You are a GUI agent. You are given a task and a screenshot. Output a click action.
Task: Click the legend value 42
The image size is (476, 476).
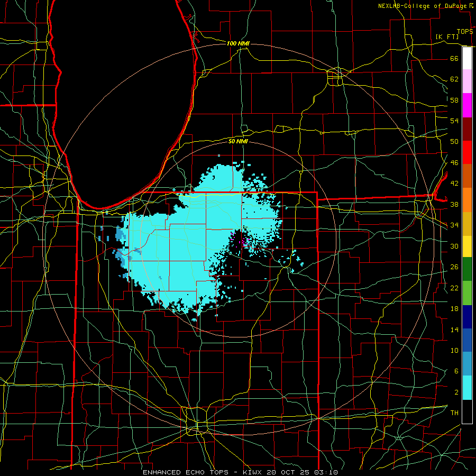tap(454, 184)
